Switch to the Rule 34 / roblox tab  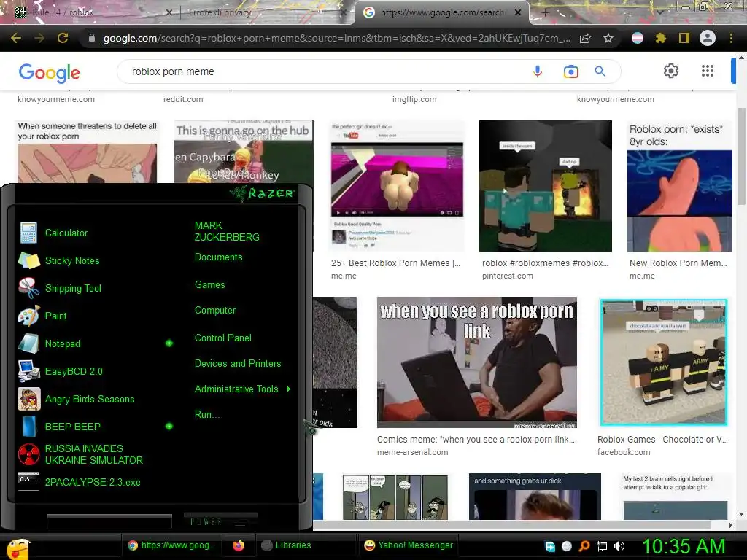(x=92, y=12)
